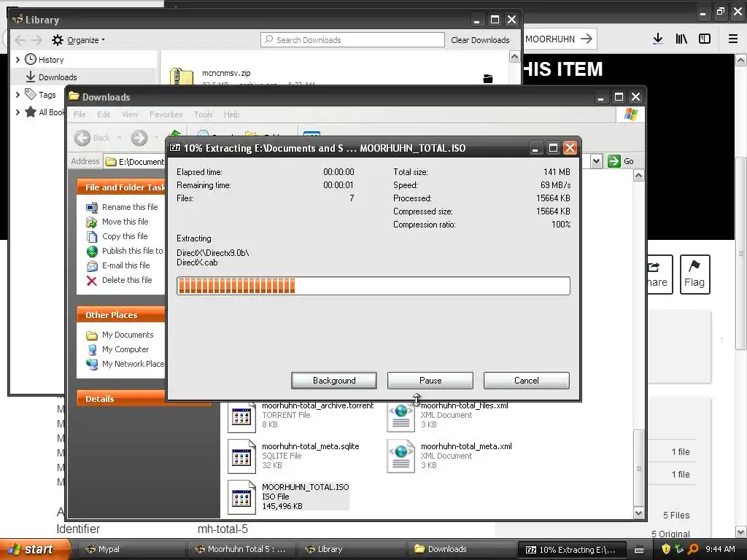This screenshot has height=560, width=747.
Task: Click Copy this file task
Action: (124, 236)
